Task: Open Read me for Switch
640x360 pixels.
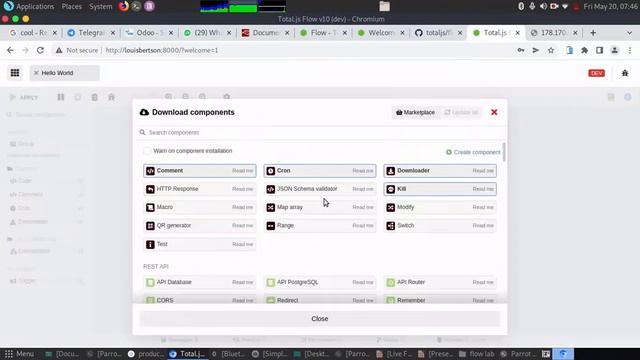Action: pyautogui.click(x=483, y=226)
